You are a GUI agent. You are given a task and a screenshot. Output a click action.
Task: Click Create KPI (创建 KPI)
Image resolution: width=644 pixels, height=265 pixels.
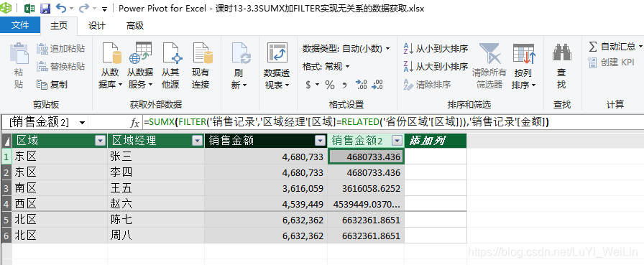611,62
